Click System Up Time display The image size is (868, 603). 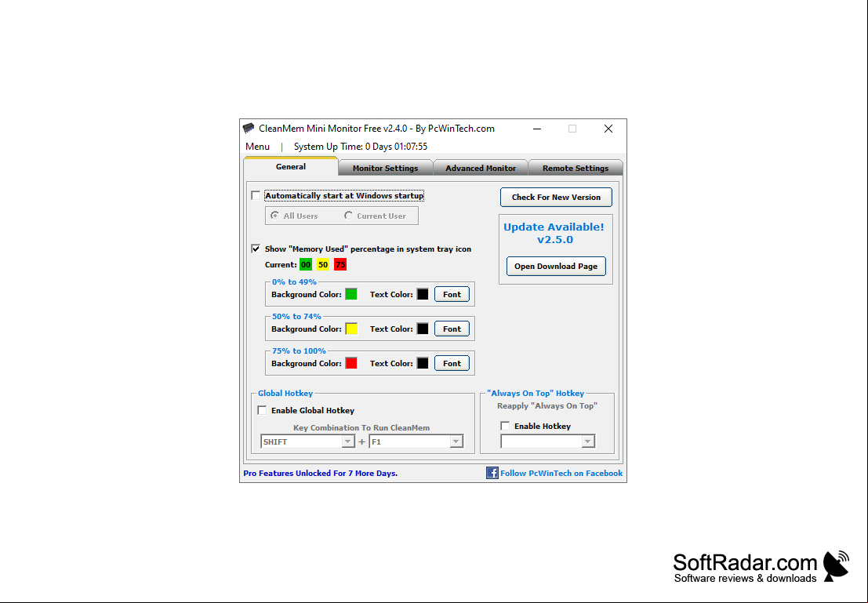[x=361, y=147]
